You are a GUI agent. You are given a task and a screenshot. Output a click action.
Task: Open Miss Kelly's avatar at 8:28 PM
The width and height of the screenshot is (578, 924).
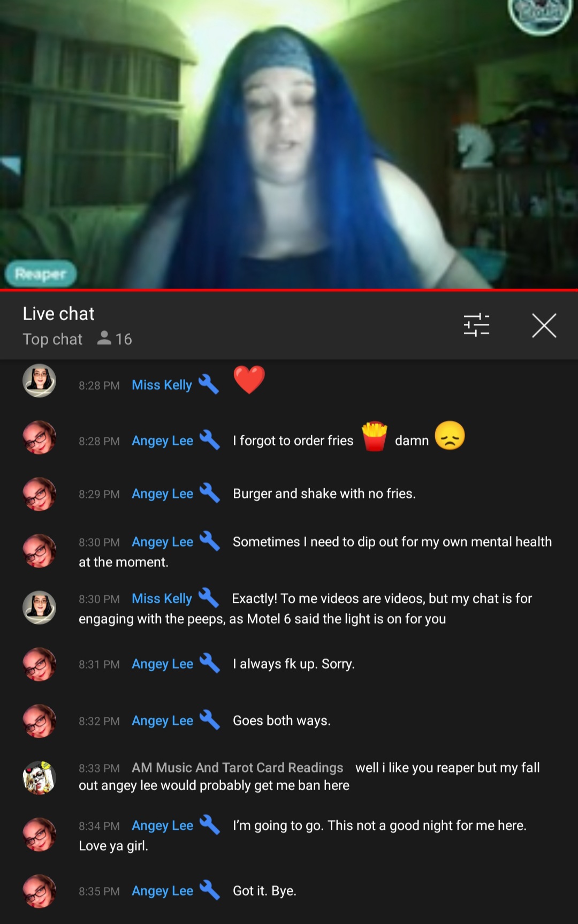pos(39,381)
